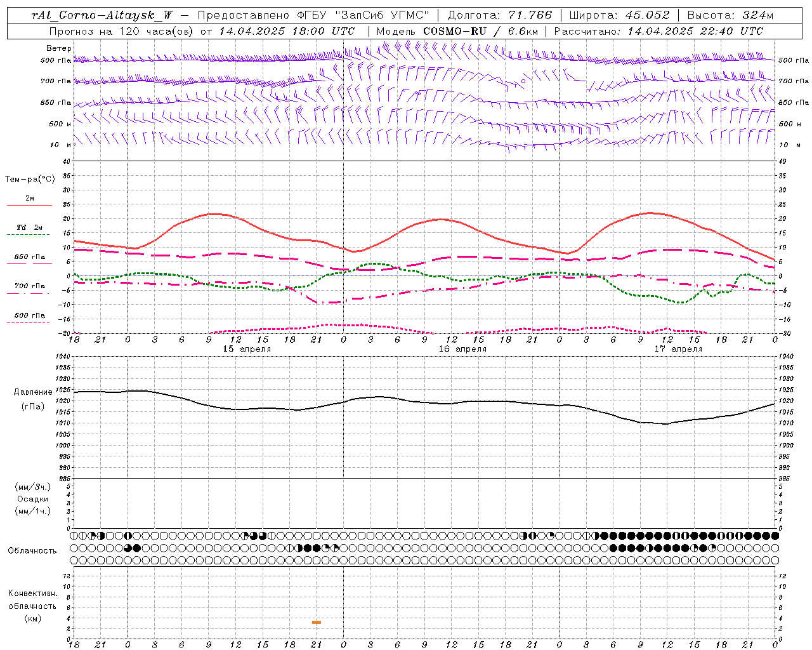
Task: Click the Td 2м legend label
Action: 29,227
